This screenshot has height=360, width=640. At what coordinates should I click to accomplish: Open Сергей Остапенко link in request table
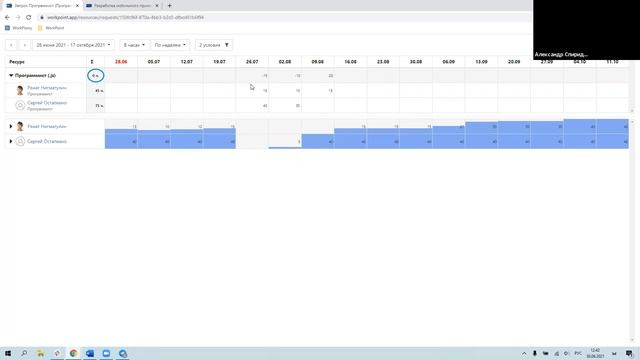[x=47, y=103]
